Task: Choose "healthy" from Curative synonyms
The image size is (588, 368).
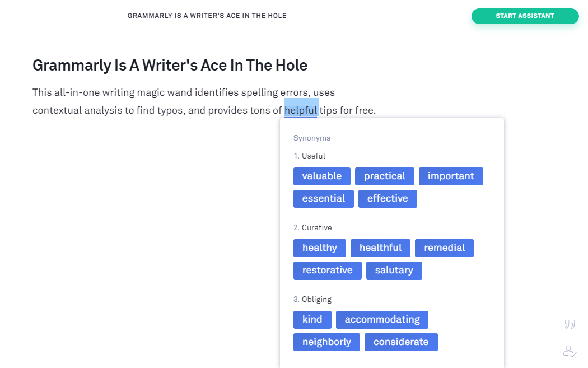Action: (x=320, y=248)
